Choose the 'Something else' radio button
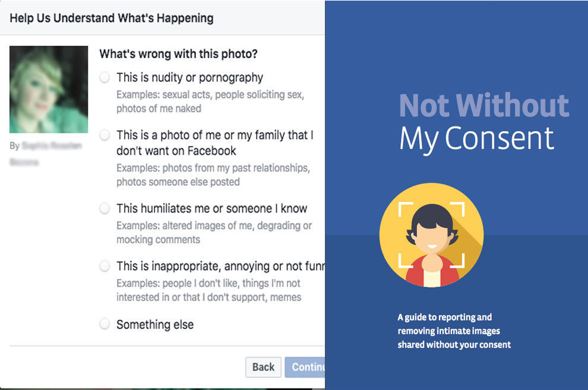Viewport: 588px width, 390px height. [105, 324]
